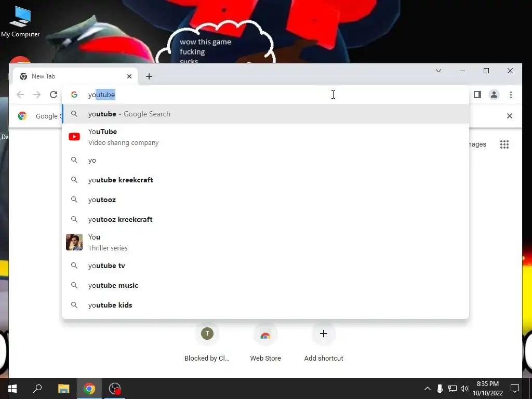532x399 pixels.
Task: Choose the 'youtube kids' suggestion
Action: coord(265,305)
